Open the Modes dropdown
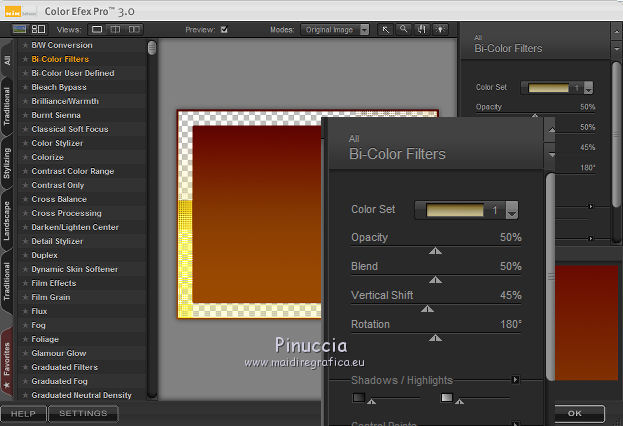 pos(335,30)
